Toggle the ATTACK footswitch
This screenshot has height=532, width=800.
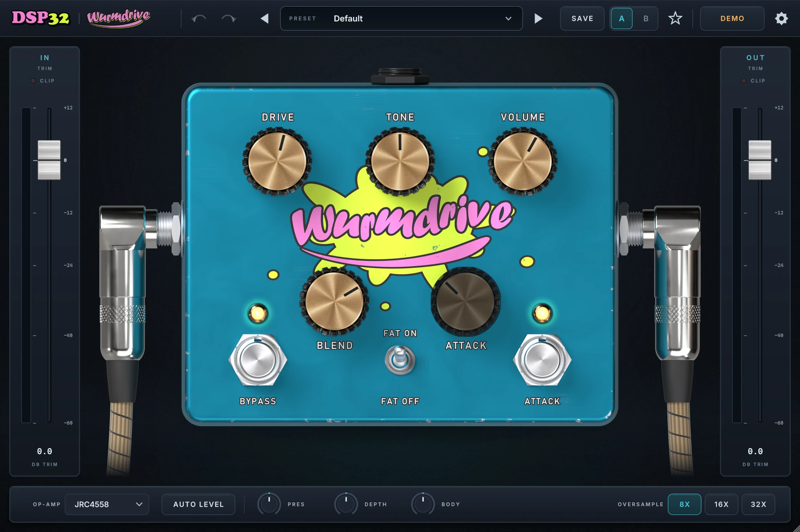(542, 360)
